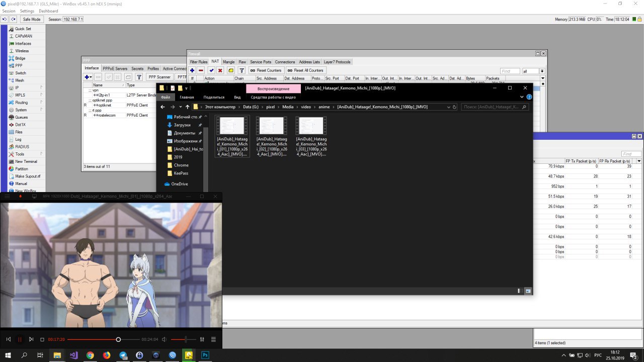Open Dot1X in WinBox sidebar
The image size is (644, 362).
20,125
